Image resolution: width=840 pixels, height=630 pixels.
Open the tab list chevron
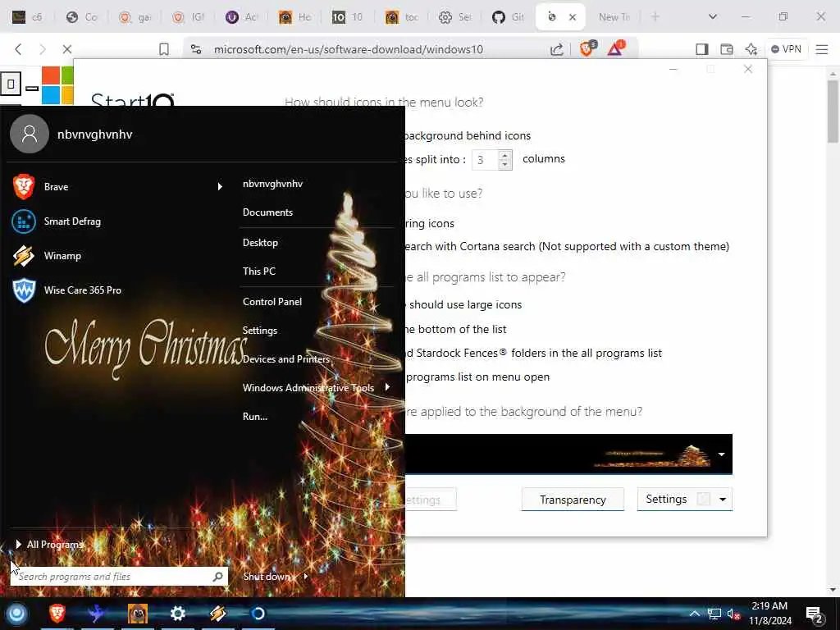pyautogui.click(x=713, y=16)
